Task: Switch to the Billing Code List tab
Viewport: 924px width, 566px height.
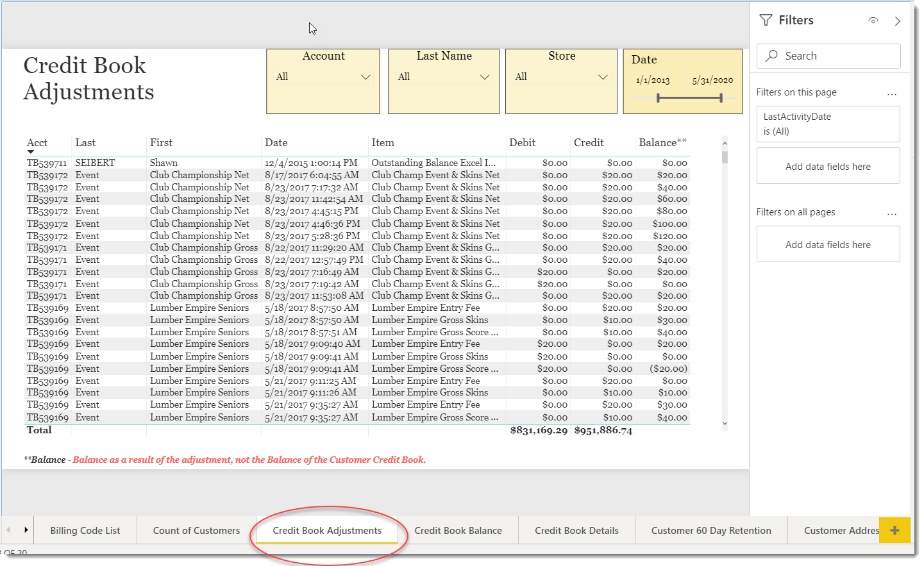Action: tap(85, 531)
